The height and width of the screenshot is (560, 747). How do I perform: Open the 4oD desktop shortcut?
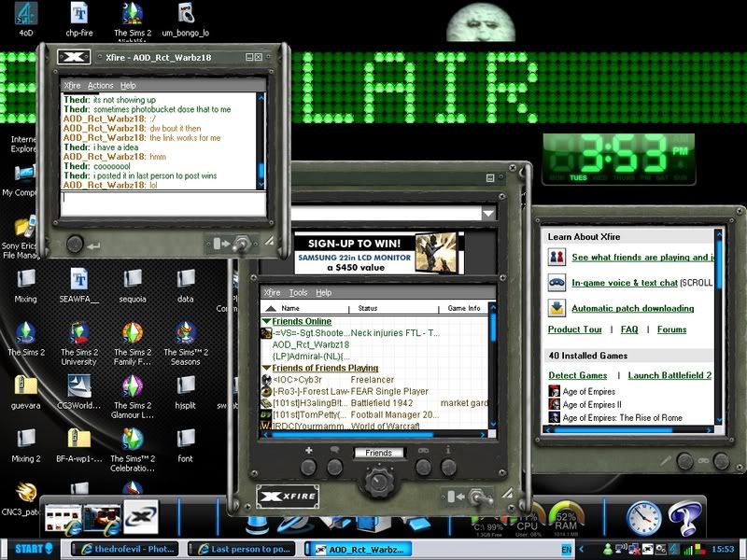26,19
